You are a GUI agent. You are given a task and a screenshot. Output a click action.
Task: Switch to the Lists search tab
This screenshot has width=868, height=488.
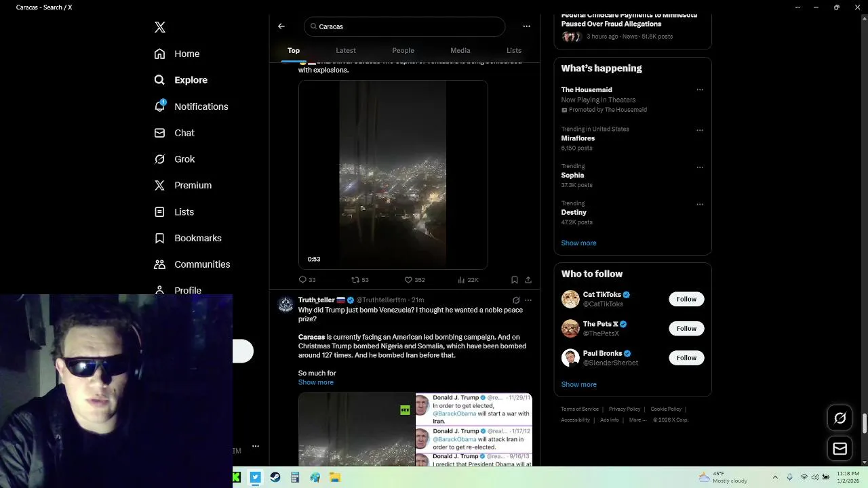514,50
